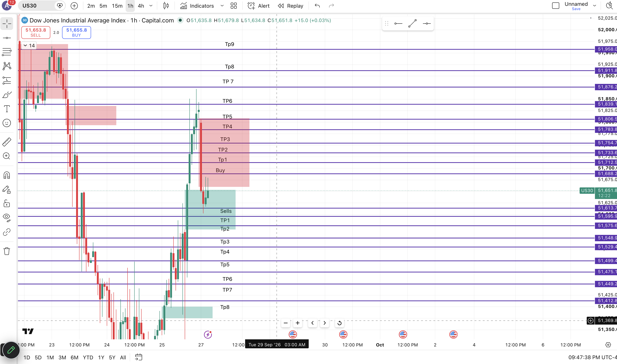Undo the last action
Viewport: 617px width, 364px height.
pyautogui.click(x=317, y=6)
